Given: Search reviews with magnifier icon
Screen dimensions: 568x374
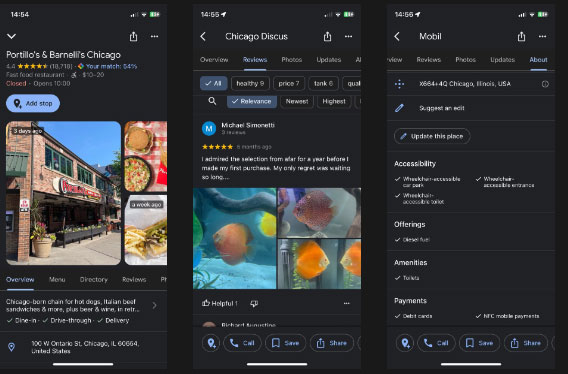Looking at the screenshot, I should click(x=213, y=101).
